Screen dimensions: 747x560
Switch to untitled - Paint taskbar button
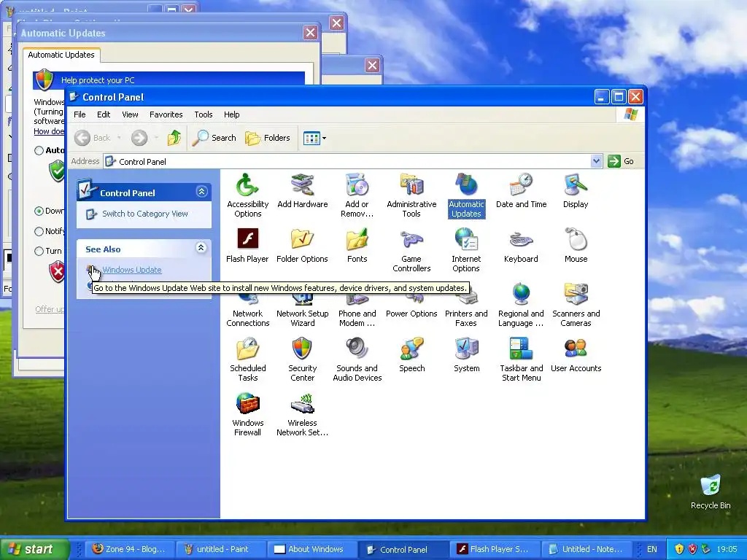pos(220,549)
